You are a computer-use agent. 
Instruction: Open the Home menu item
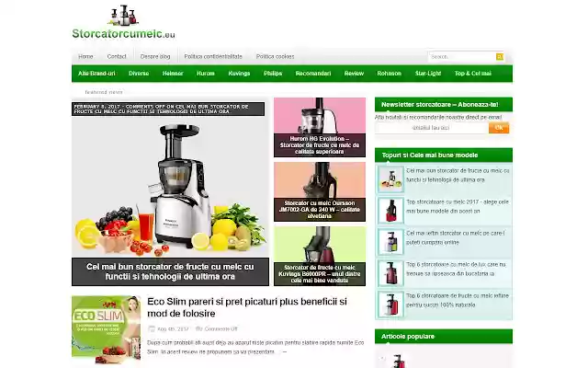(85, 56)
